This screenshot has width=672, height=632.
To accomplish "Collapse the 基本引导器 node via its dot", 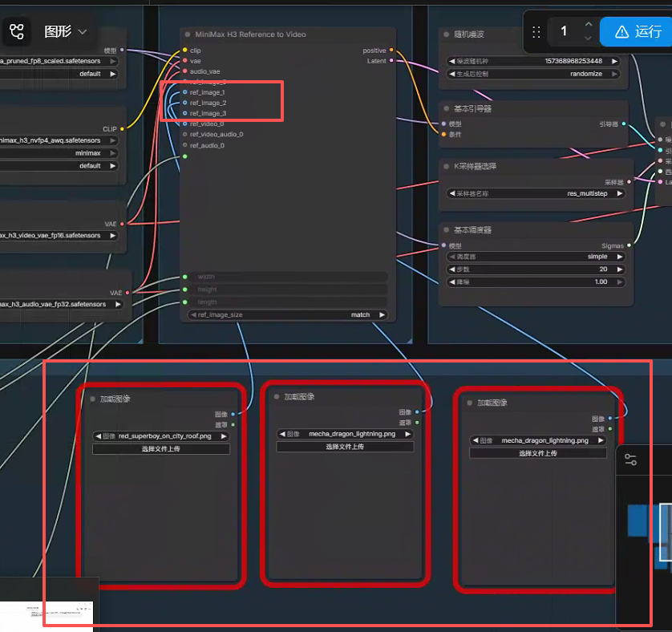I will (x=446, y=109).
